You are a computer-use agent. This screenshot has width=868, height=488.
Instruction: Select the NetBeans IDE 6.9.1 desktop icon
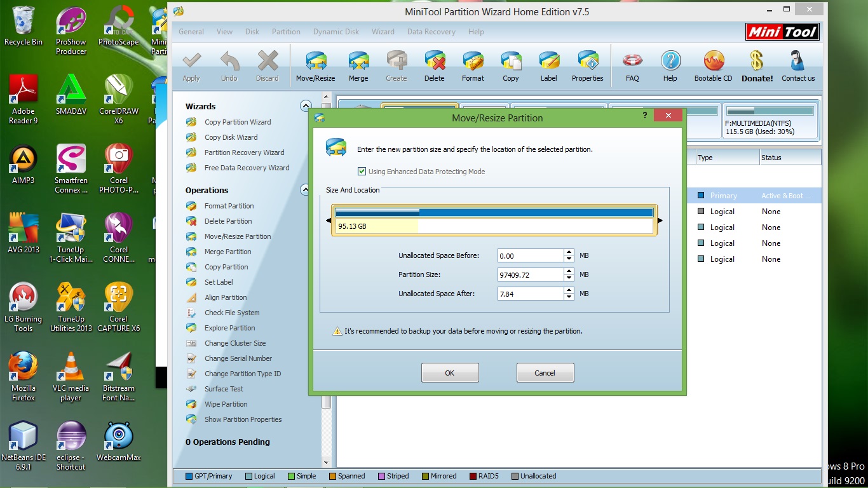tap(24, 445)
